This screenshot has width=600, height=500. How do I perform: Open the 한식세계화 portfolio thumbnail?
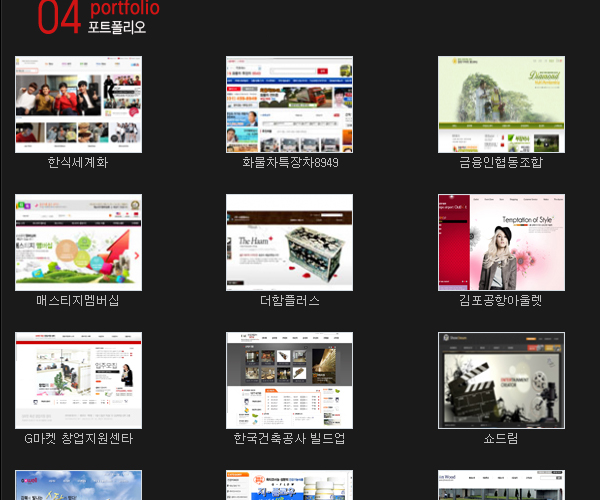tap(78, 104)
